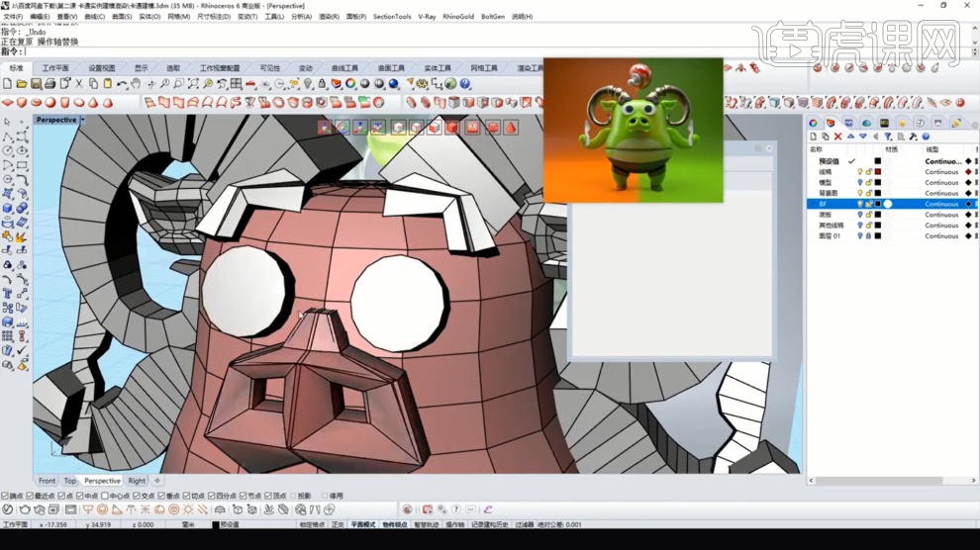Image resolution: width=980 pixels, height=550 pixels.
Task: Toggle 智慧轨迹 in status bar
Action: pyautogui.click(x=426, y=524)
